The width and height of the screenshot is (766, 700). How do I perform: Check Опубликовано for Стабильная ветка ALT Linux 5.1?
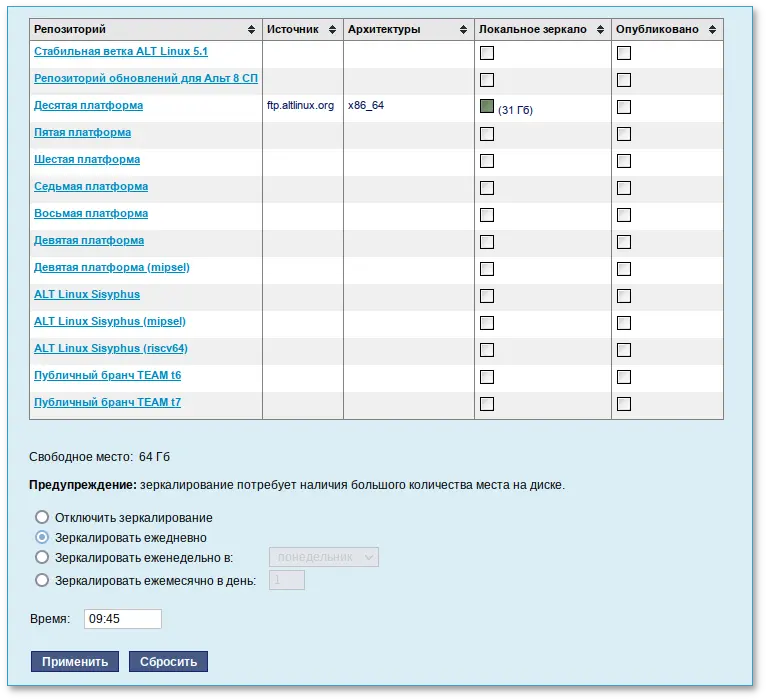(x=624, y=53)
